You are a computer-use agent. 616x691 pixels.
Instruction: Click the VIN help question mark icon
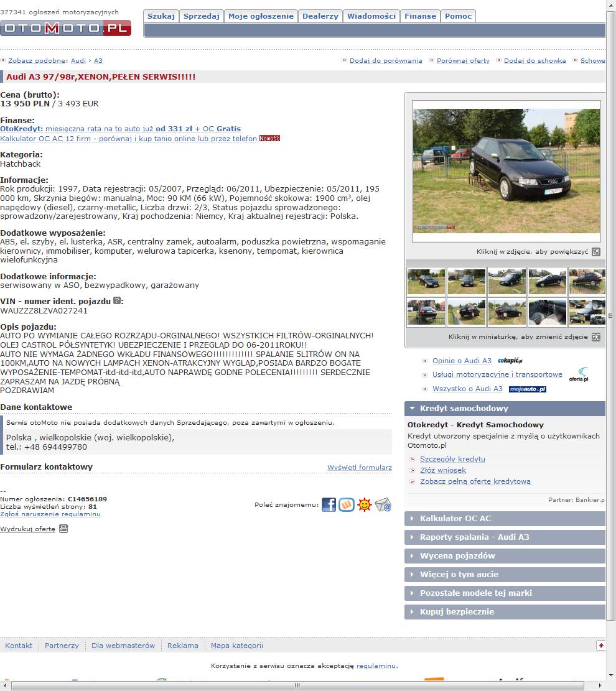tap(117, 300)
